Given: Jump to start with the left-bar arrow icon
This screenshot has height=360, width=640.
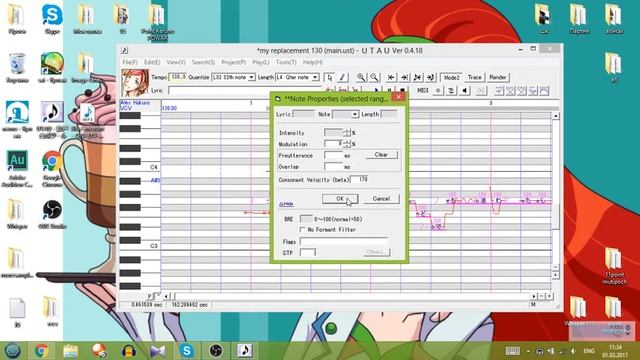Looking at the screenshot, I should (391, 77).
